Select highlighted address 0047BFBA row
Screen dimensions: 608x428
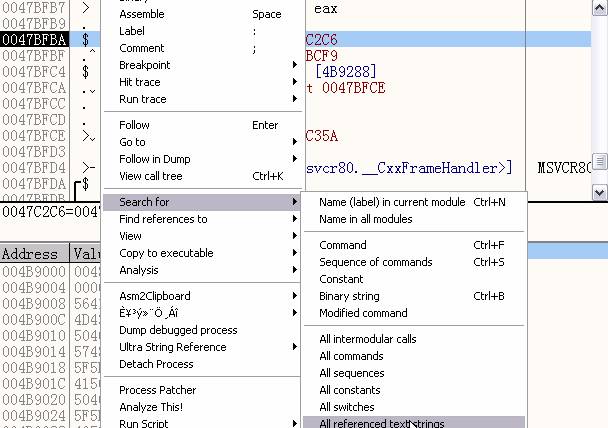[34, 40]
